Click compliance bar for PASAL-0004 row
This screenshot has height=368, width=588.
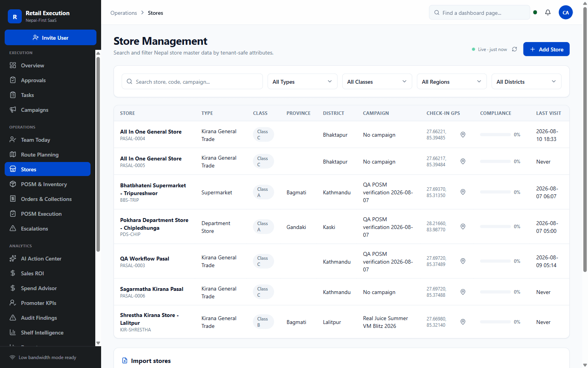pyautogui.click(x=495, y=134)
